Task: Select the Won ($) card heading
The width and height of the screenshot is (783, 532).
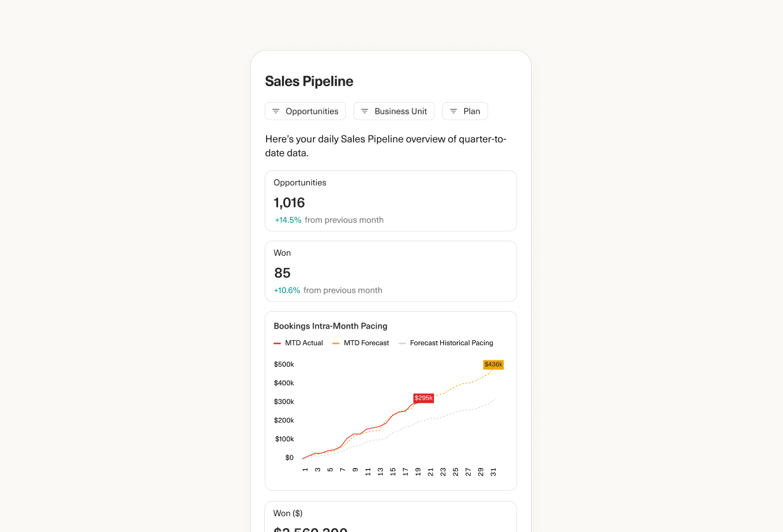Action: click(x=288, y=513)
